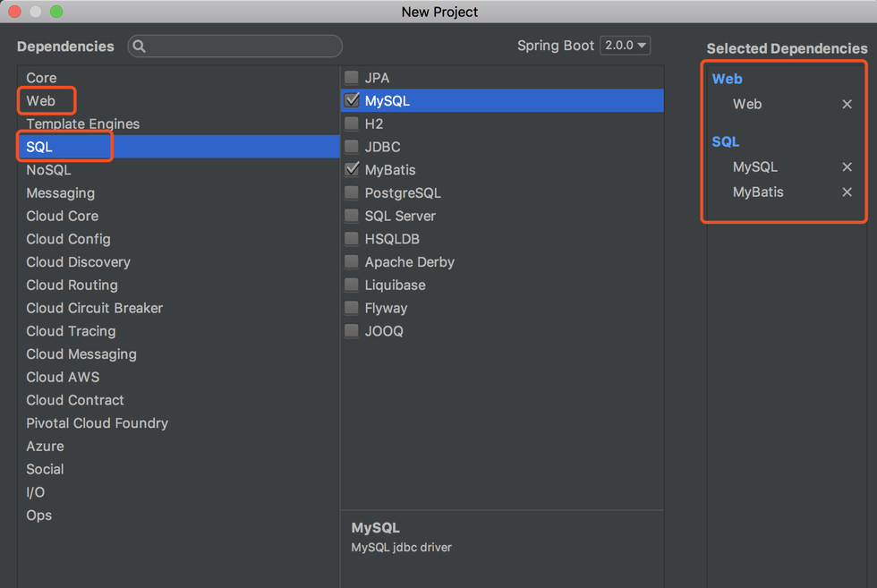Enable the JPA checkbox
877x588 pixels.
pyautogui.click(x=351, y=77)
